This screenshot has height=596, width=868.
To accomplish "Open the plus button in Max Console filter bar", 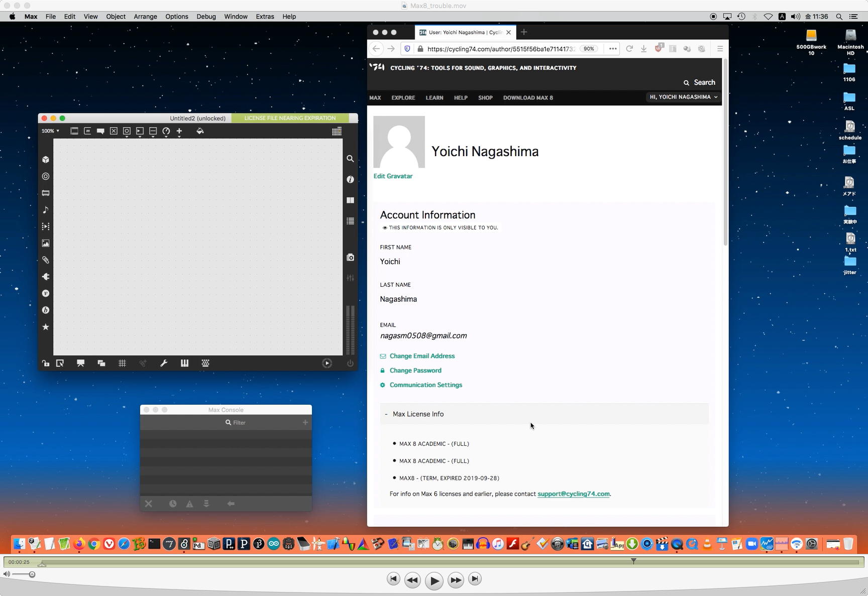I will [x=305, y=422].
